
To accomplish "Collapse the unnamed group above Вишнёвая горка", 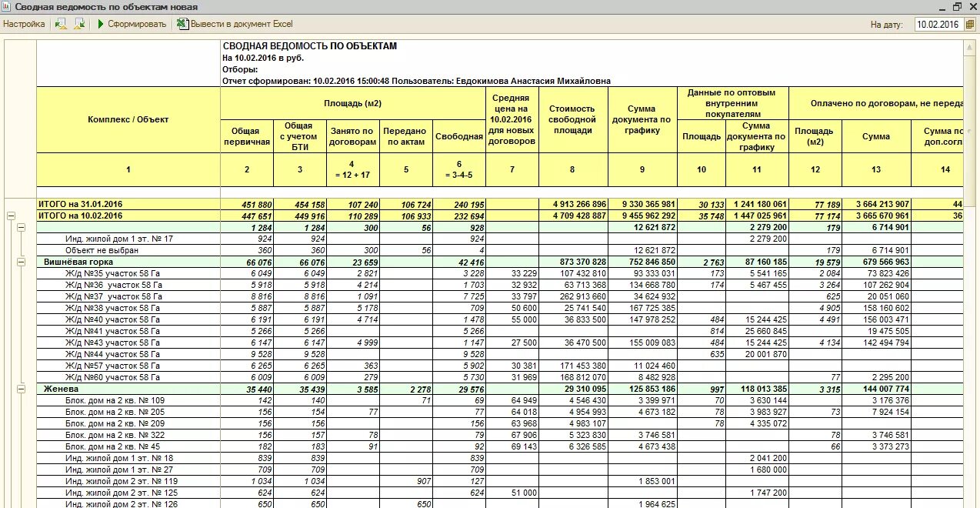I will [22, 228].
